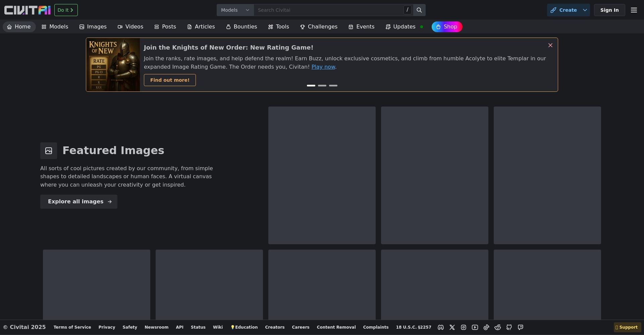Click the slash shortcut hint in search
644x335 pixels.
407,10
